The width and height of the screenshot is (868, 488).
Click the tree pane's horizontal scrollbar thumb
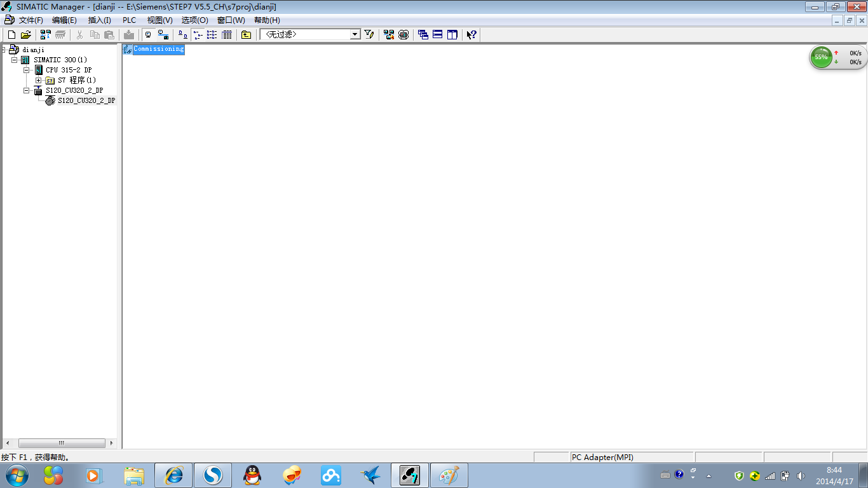[62, 443]
